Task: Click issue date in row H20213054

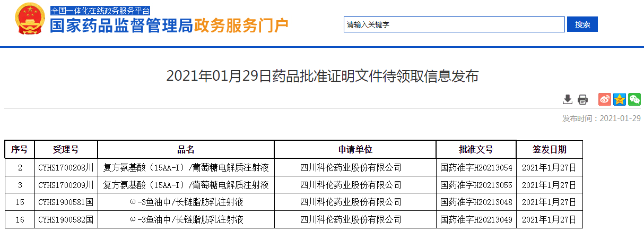Action: coord(549,168)
